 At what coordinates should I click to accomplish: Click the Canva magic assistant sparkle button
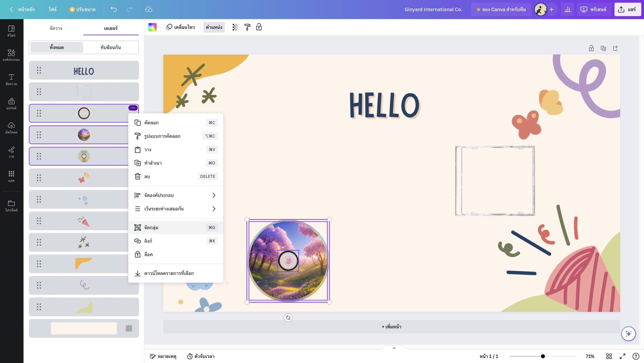point(628,334)
